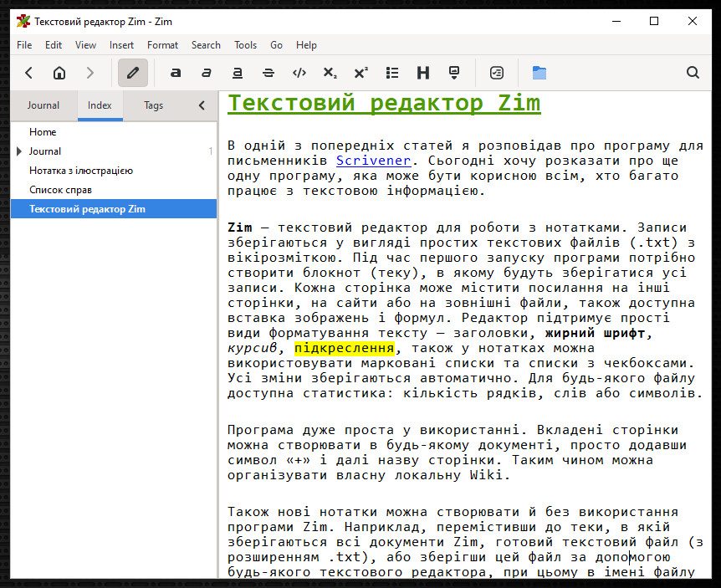Viewport: 721px width, 588px height.
Task: Apply strikethrough formatting icon
Action: (268, 73)
